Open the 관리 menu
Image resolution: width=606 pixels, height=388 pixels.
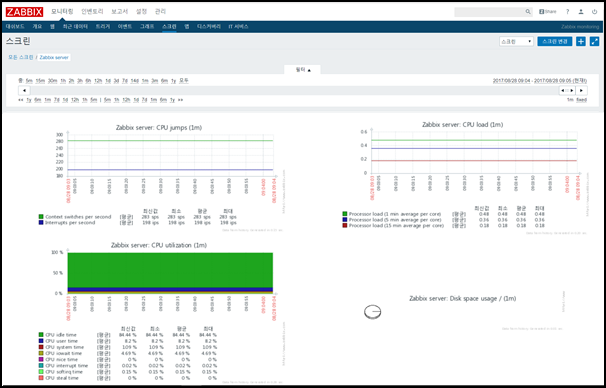[160, 12]
